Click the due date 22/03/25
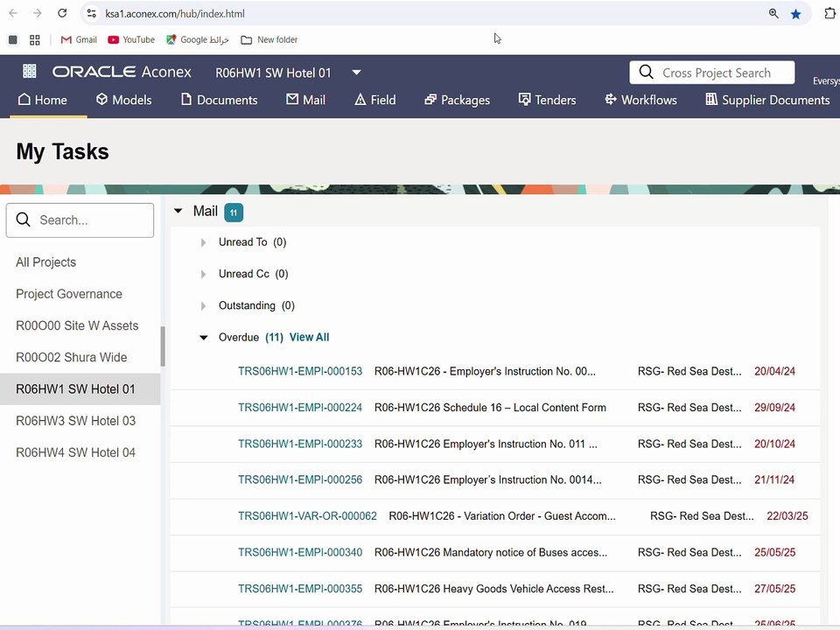The image size is (840, 630). click(787, 516)
